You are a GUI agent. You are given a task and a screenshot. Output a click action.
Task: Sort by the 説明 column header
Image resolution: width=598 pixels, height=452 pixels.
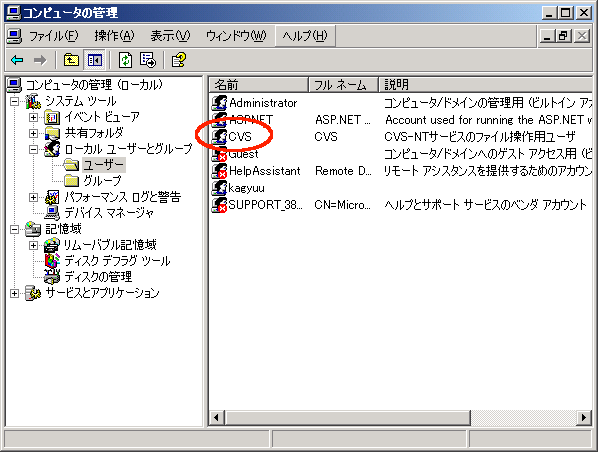(485, 84)
